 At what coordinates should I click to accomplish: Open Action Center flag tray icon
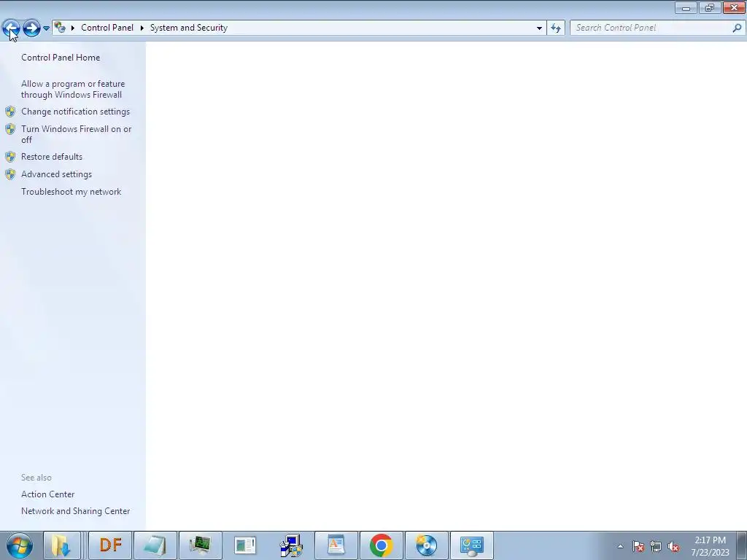pyautogui.click(x=638, y=546)
